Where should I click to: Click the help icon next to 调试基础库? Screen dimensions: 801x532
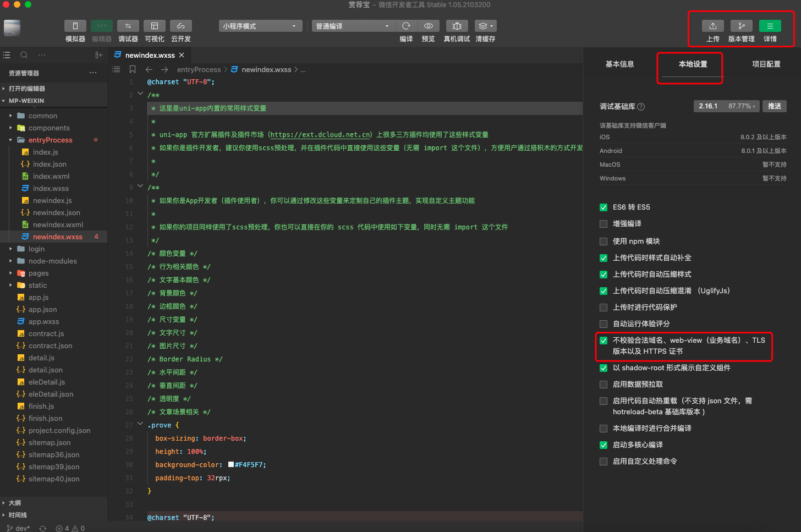[x=641, y=107]
